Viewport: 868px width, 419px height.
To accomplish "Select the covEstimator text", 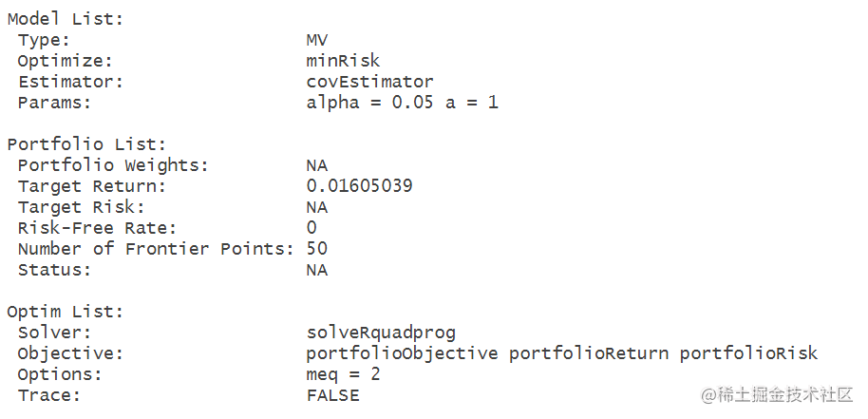I will pos(369,82).
